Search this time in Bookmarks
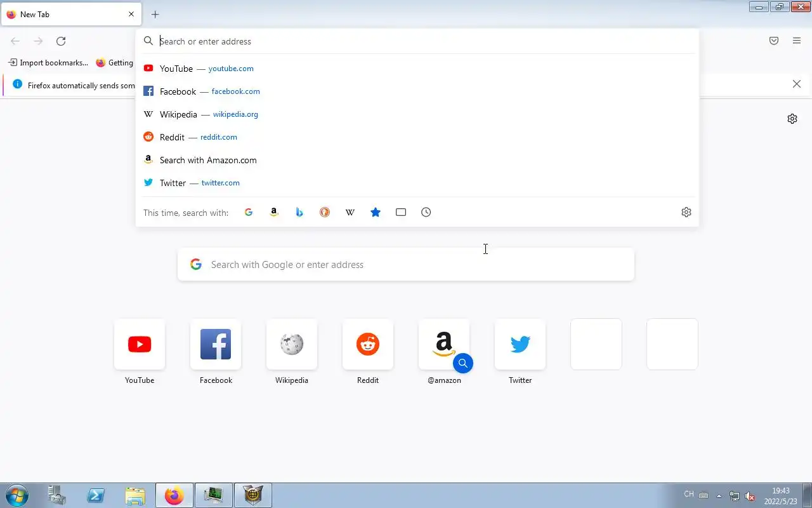 (x=376, y=212)
